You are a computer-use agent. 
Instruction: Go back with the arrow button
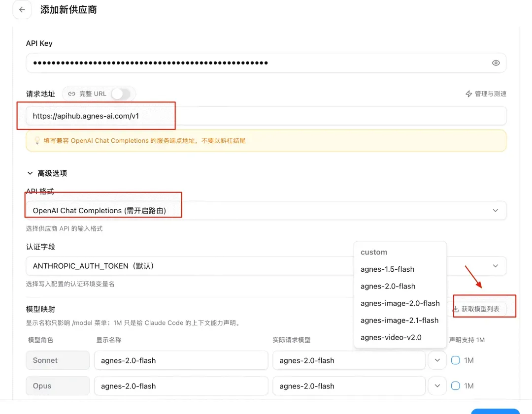(x=22, y=9)
